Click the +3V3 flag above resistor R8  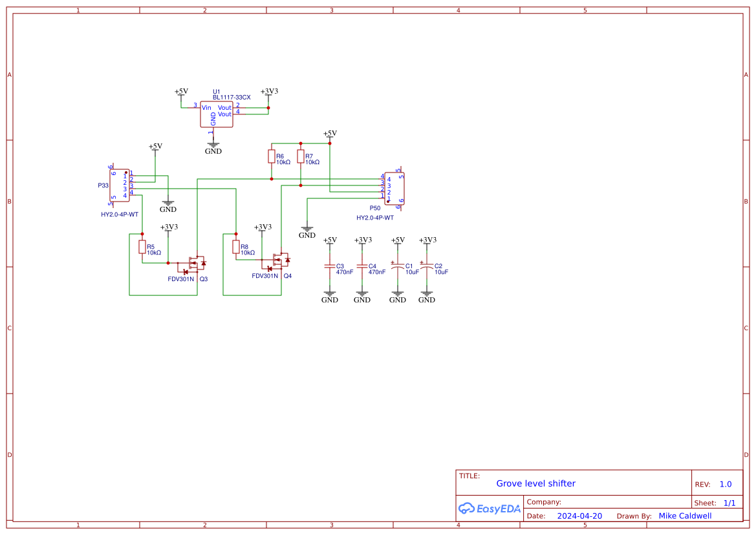[x=261, y=227]
